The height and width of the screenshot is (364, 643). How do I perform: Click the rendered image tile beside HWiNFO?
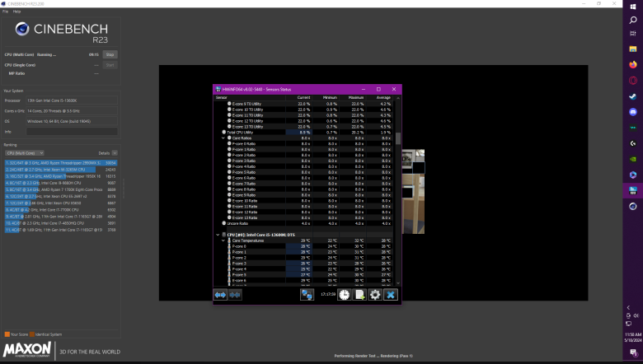413,192
